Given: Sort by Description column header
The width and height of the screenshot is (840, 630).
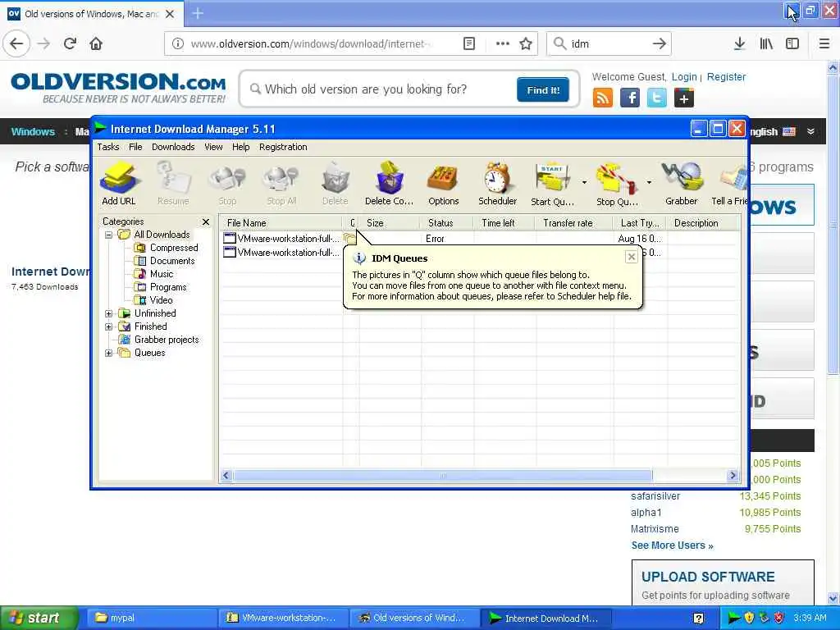Looking at the screenshot, I should pos(703,223).
